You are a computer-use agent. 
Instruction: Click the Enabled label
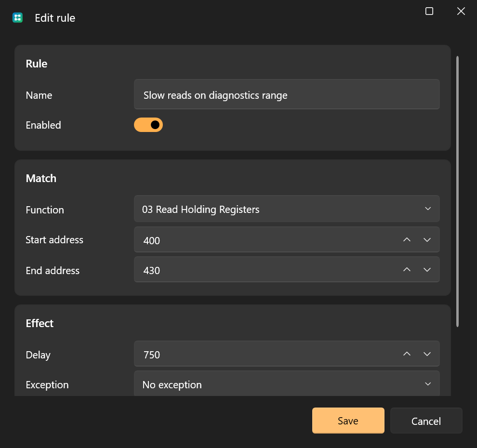(x=43, y=125)
